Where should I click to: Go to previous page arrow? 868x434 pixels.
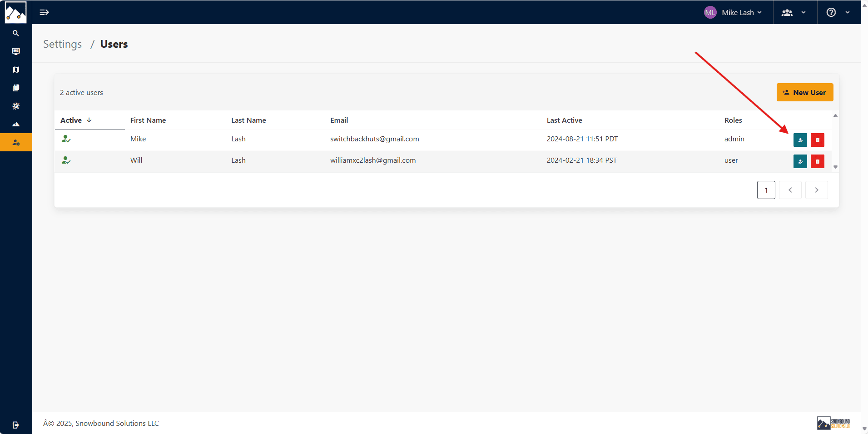(790, 190)
